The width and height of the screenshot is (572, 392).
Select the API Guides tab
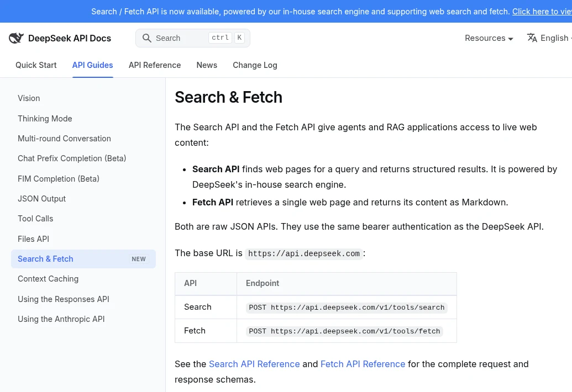pyautogui.click(x=93, y=65)
